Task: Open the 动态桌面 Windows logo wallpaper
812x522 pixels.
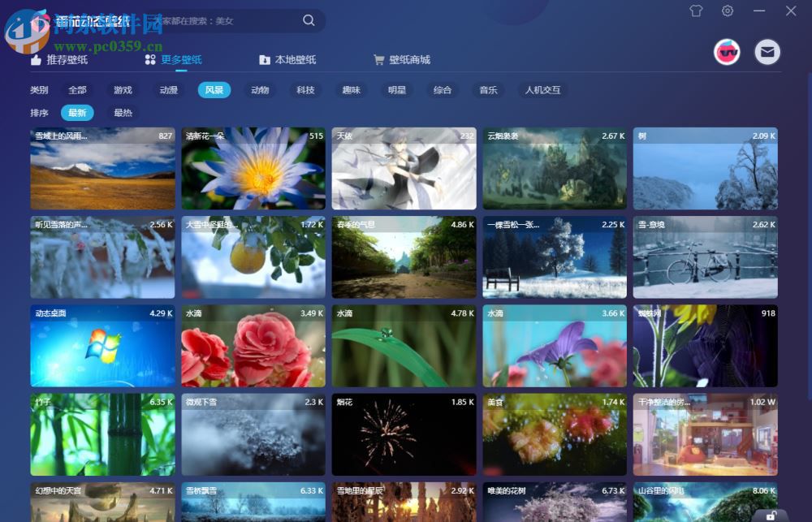Action: pos(102,345)
